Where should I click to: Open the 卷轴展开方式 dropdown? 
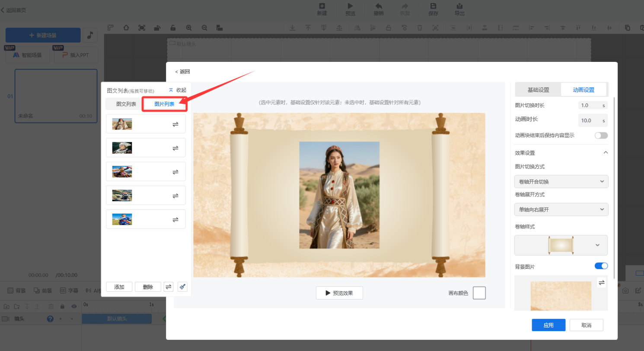click(561, 209)
